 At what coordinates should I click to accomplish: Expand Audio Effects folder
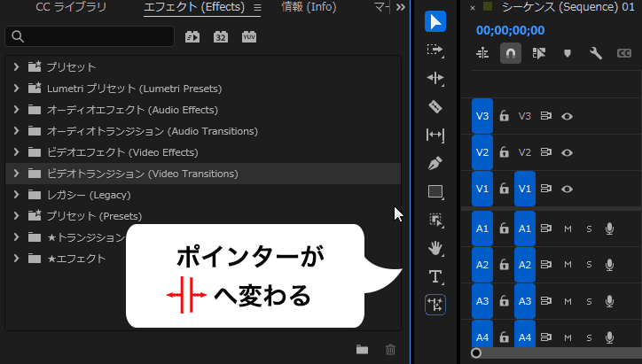16,109
